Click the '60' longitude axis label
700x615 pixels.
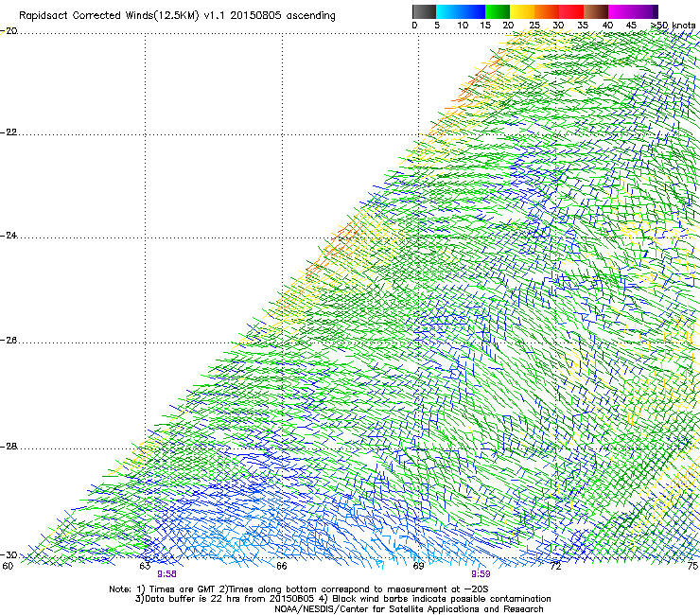tap(8, 566)
